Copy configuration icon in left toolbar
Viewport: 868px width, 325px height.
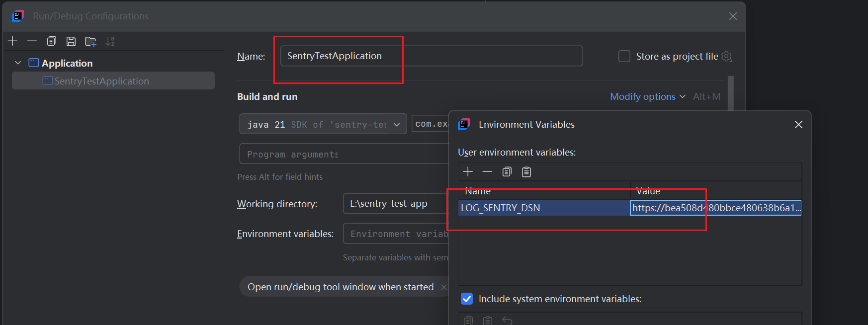(51, 41)
